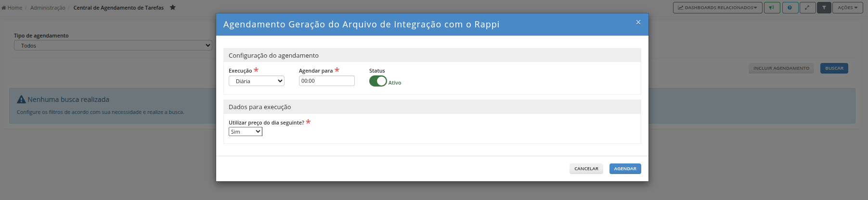Click the Buscar button

[834, 68]
